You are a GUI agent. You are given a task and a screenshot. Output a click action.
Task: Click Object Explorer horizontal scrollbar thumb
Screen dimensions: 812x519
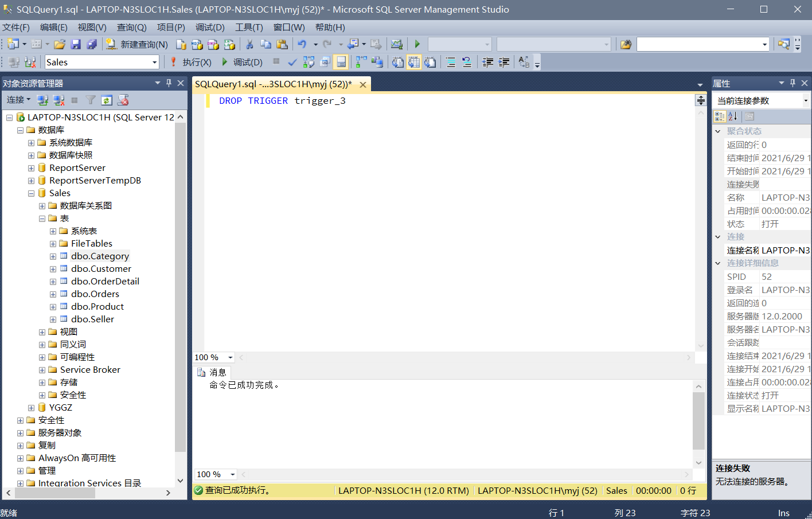coord(55,493)
